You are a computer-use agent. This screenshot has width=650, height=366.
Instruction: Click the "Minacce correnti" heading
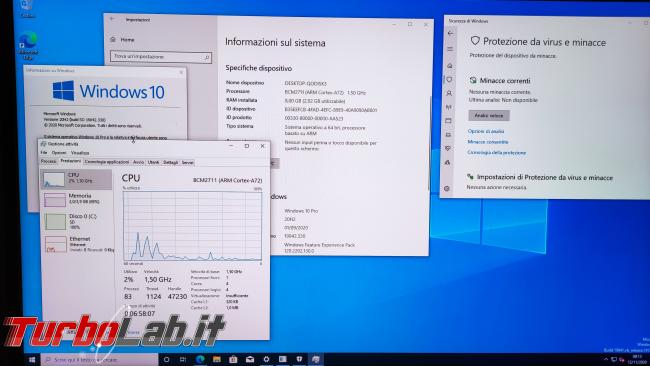pos(504,81)
